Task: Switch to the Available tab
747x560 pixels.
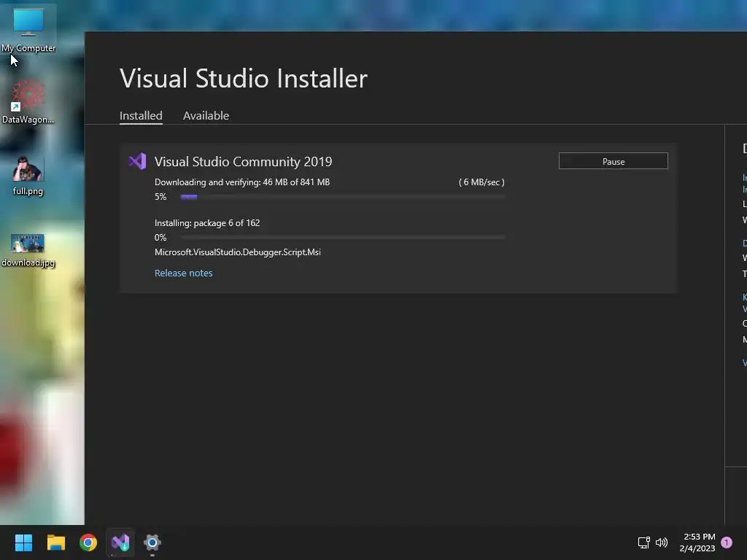Action: pyautogui.click(x=206, y=116)
